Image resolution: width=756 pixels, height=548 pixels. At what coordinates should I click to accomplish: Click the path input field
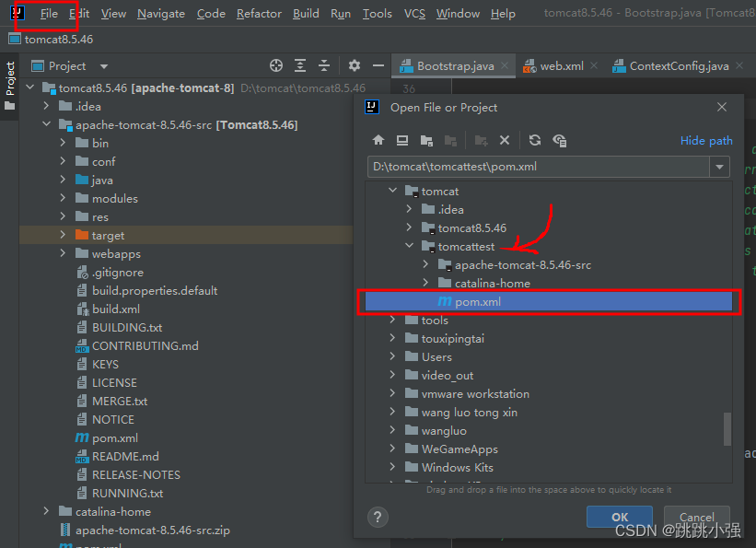pos(539,167)
